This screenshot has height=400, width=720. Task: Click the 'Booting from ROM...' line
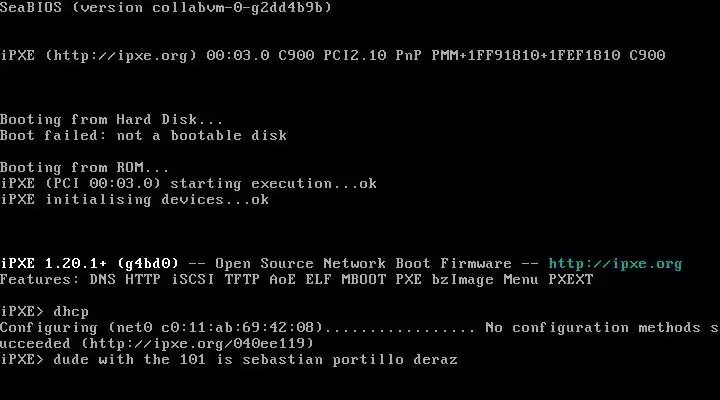click(x=84, y=168)
